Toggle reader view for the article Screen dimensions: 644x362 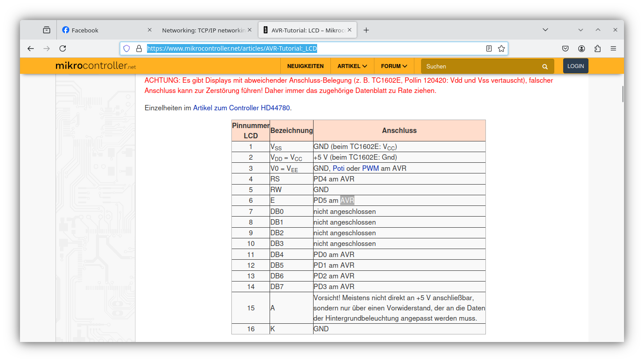[x=489, y=48]
